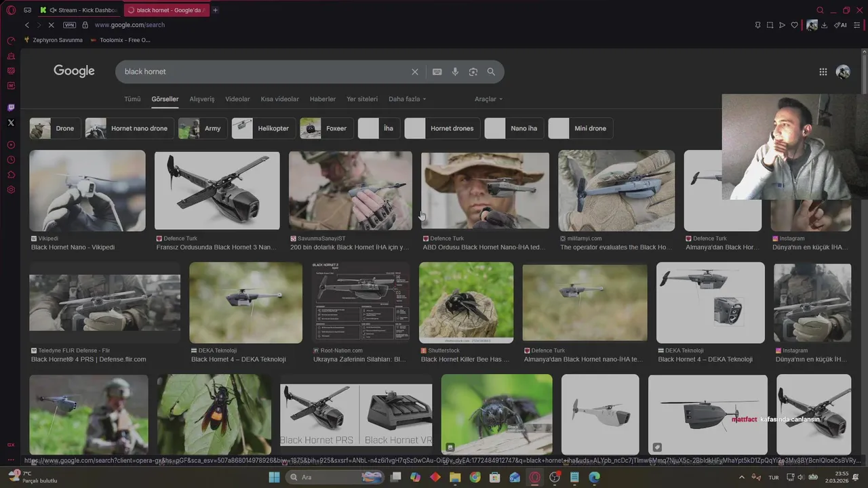Click the taskbar Ara search box

pos(335,477)
